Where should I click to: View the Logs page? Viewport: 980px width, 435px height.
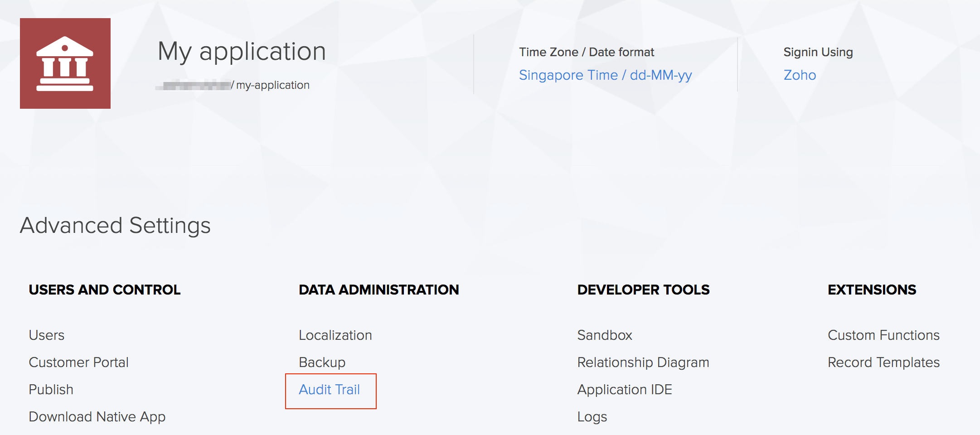[x=592, y=416]
